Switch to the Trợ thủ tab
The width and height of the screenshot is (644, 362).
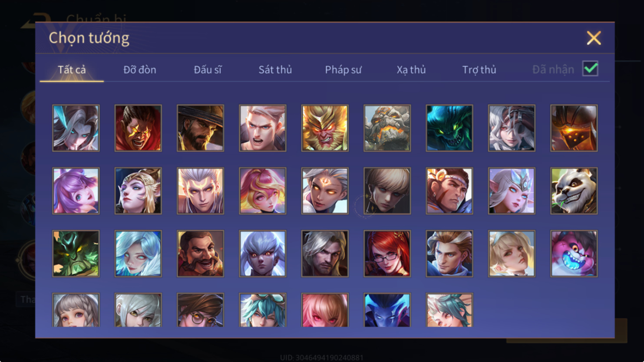click(479, 69)
